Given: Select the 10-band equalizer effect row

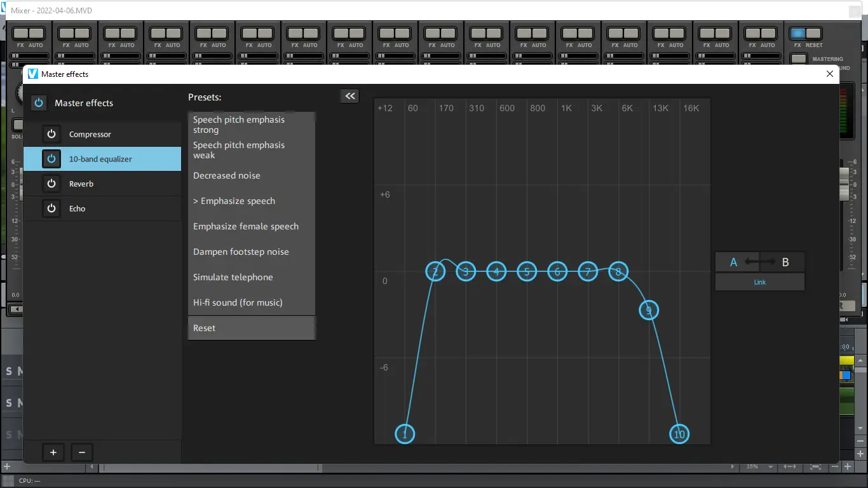Looking at the screenshot, I should click(102, 159).
